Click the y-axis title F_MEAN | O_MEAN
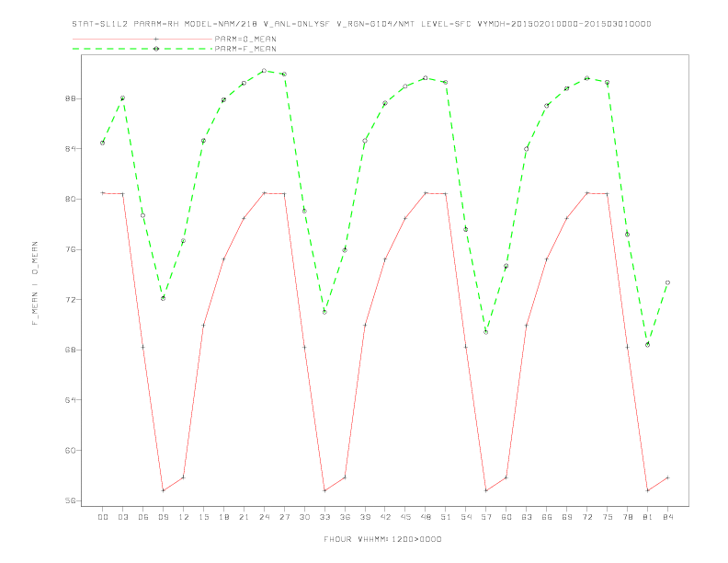 [35, 283]
